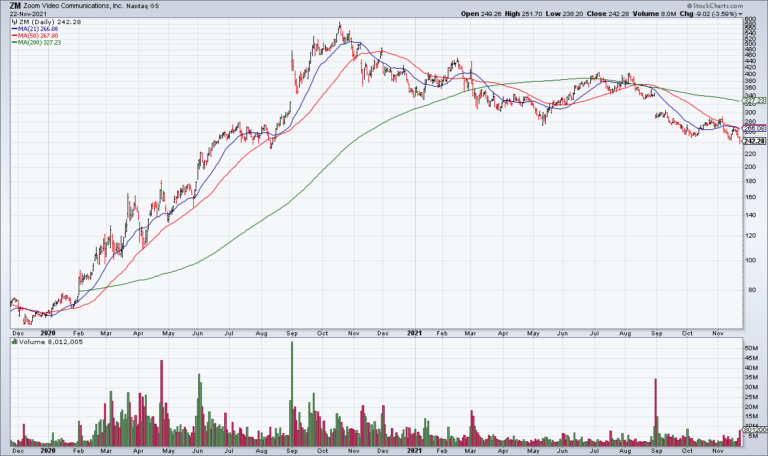Click the blue 266.08 price tag on right axis
The image size is (768, 456).
755,129
